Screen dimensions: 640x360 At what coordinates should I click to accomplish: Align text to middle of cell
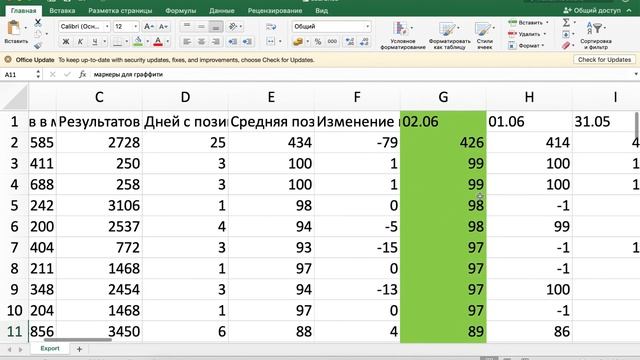coord(201,27)
